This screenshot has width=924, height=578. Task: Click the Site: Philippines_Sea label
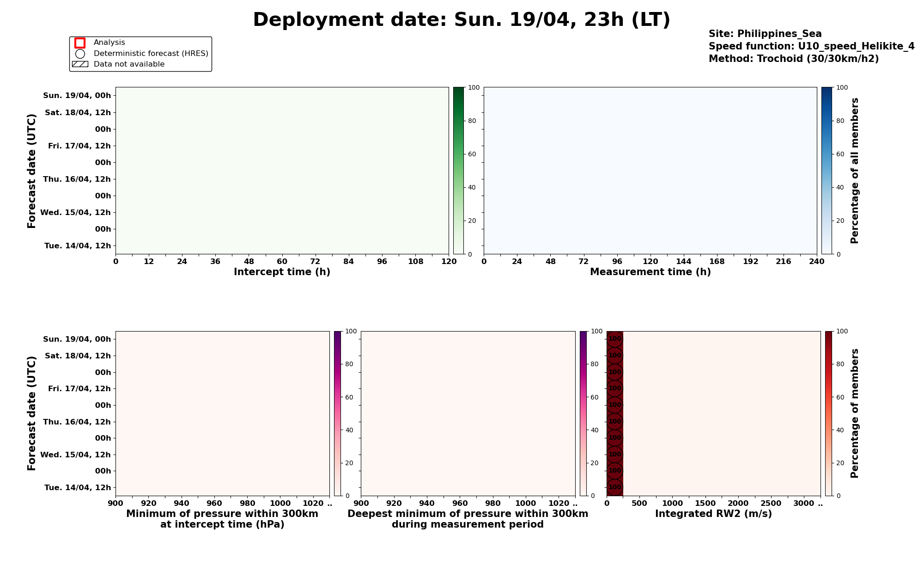tap(765, 34)
